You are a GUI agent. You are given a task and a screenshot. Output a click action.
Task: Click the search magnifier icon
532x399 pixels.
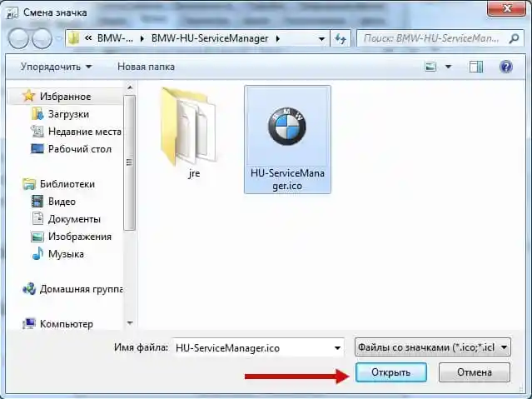(x=514, y=38)
